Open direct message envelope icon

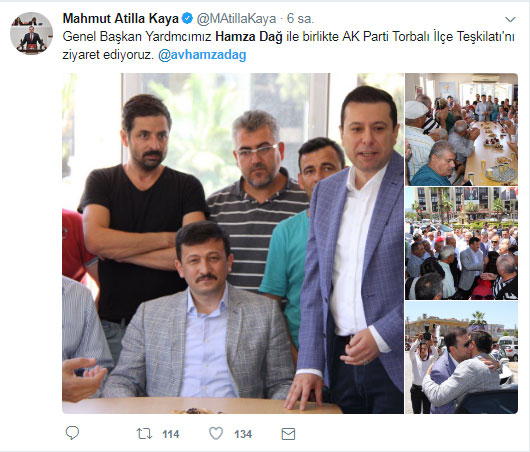(288, 434)
